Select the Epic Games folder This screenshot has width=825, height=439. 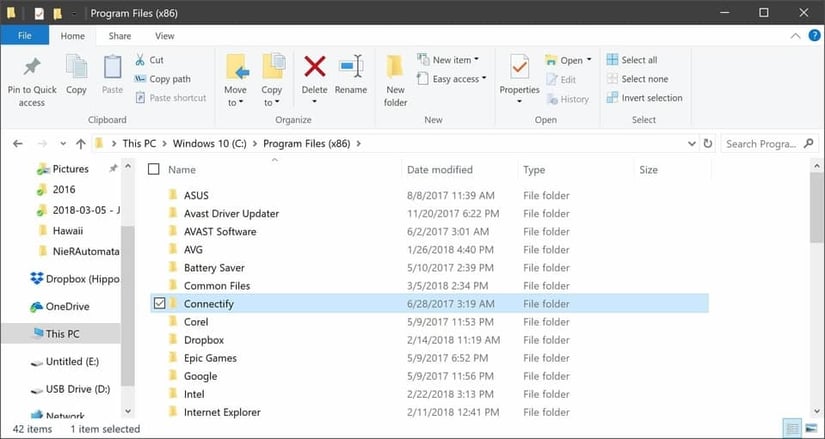coord(210,358)
